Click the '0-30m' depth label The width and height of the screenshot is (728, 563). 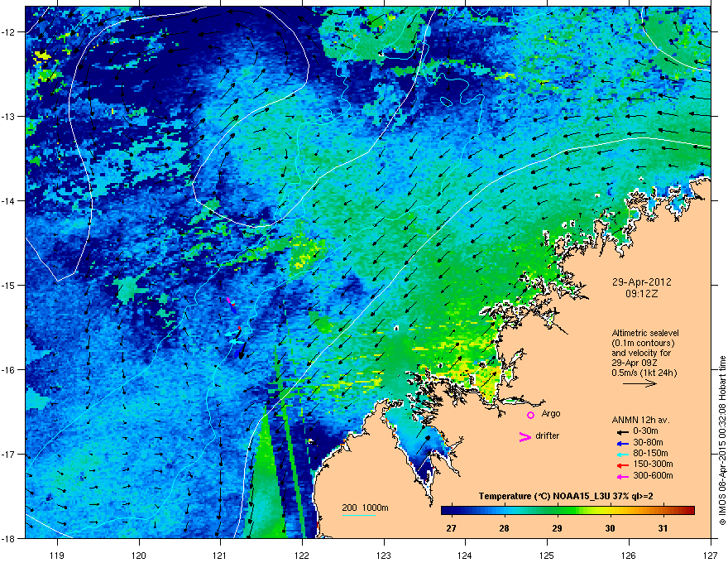(x=645, y=431)
